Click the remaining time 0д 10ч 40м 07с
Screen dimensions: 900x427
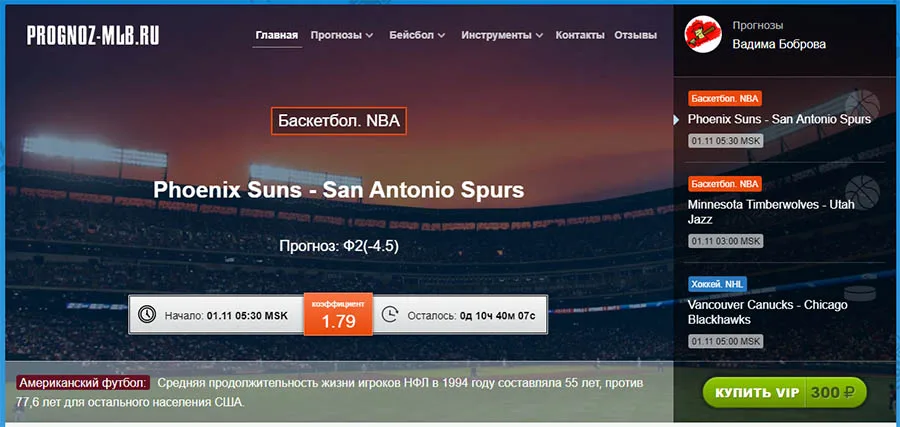[x=498, y=316]
